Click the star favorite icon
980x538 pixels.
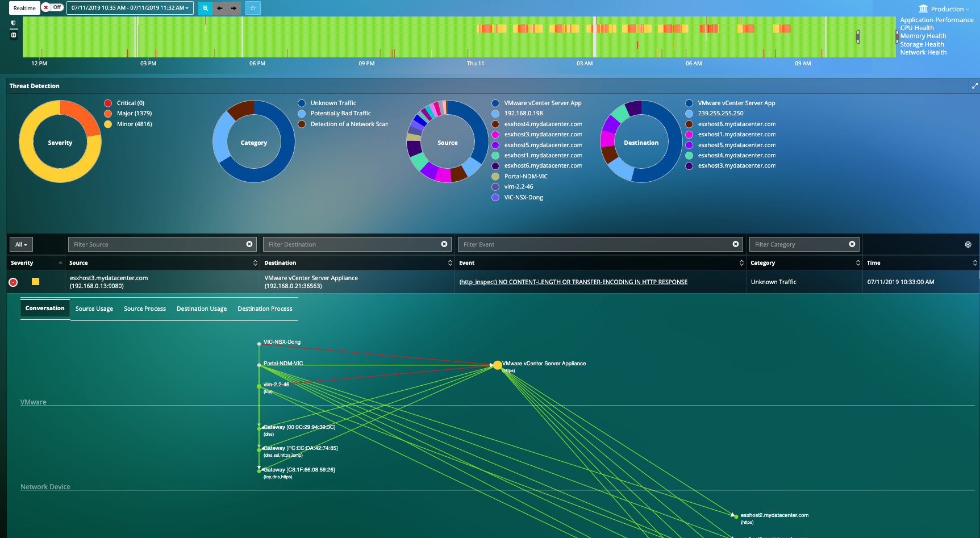(x=253, y=8)
